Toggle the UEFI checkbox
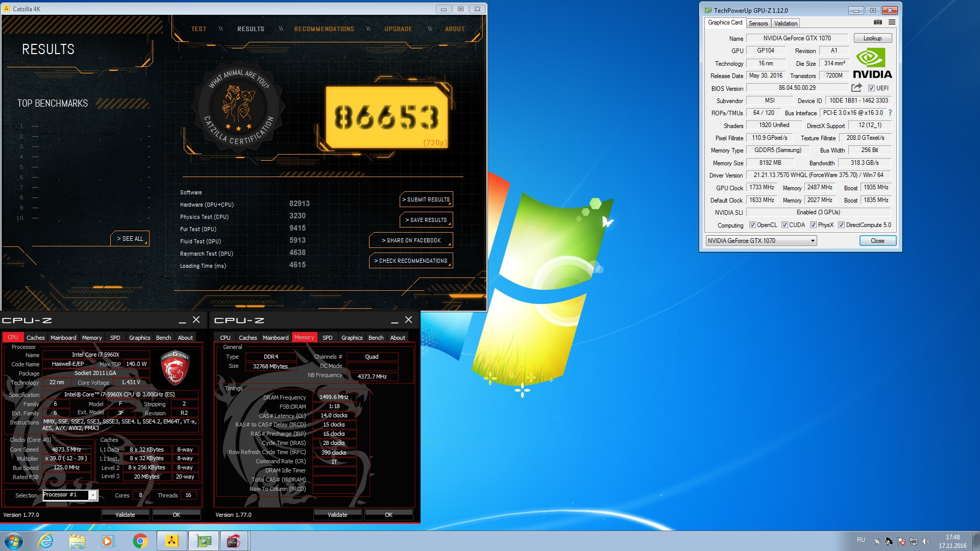The image size is (980, 551). 871,88
